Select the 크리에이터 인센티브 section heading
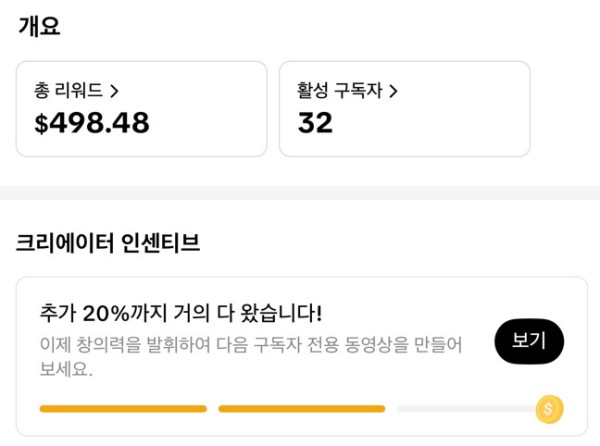Viewport: 600px width, 446px height. tap(108, 243)
